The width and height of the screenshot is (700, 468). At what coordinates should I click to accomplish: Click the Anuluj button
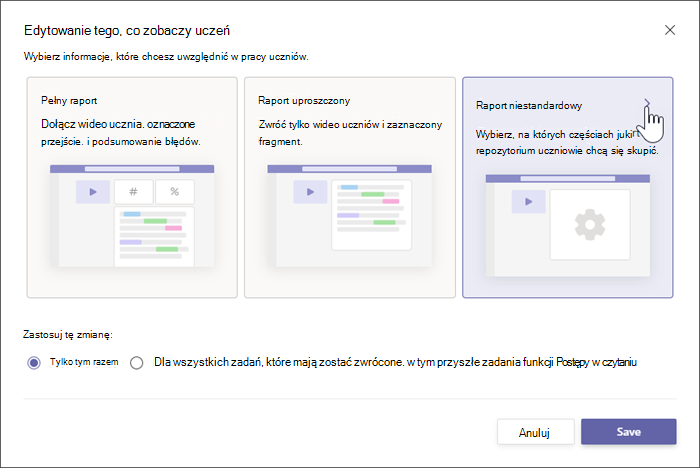pyautogui.click(x=535, y=432)
